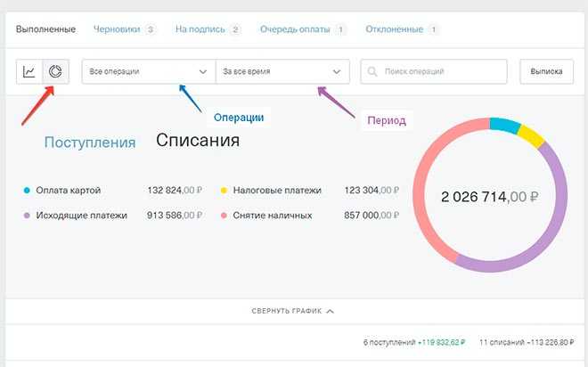Open the 'Выполненные' tab
Image resolution: width=588 pixels, height=367 pixels.
45,29
